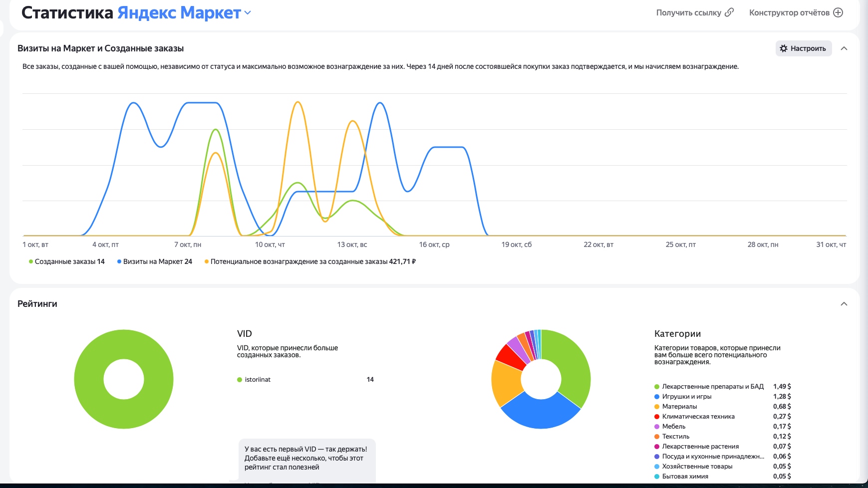Select Посуда и кухонные принадлежности category

point(722,457)
